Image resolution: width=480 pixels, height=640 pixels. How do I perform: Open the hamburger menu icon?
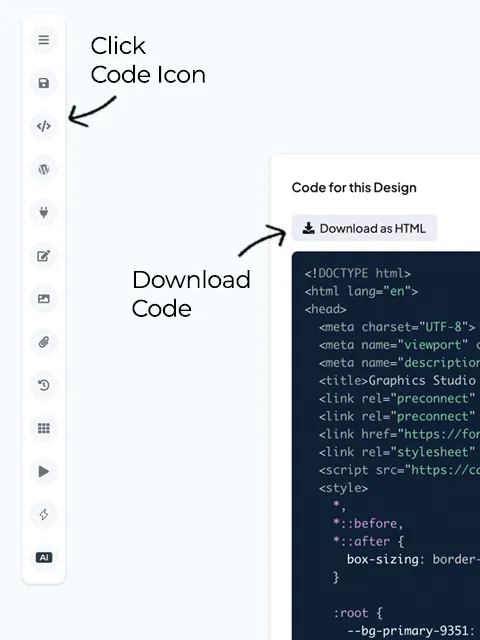(x=44, y=40)
